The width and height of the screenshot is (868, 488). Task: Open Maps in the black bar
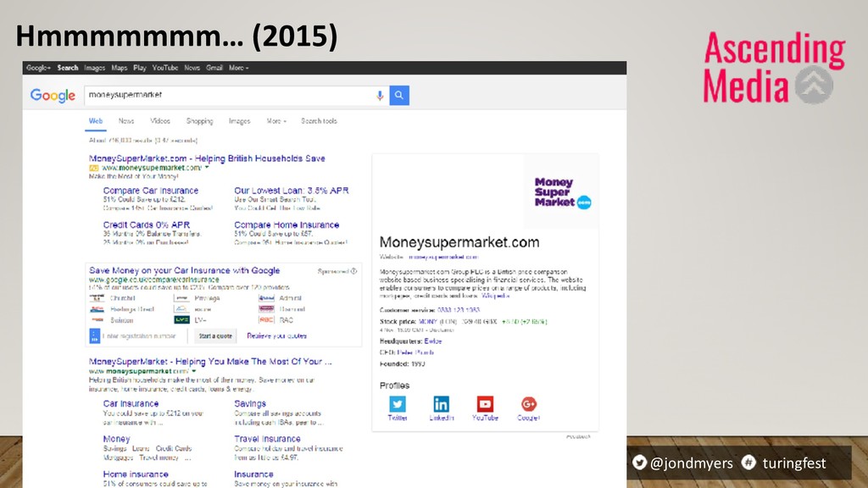click(x=119, y=68)
